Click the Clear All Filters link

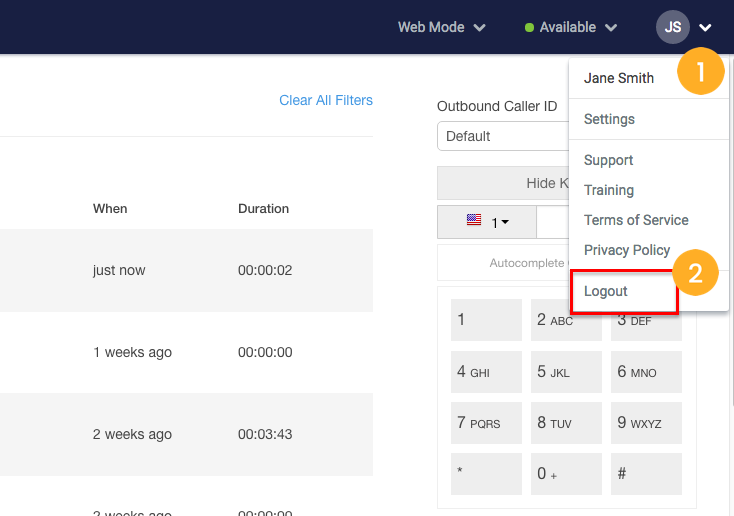click(326, 100)
